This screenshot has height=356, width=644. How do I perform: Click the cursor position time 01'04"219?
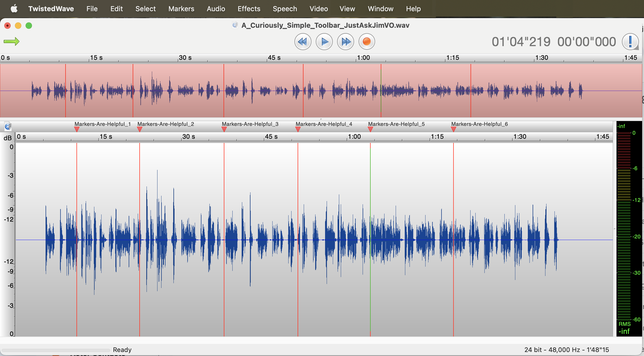pyautogui.click(x=521, y=42)
